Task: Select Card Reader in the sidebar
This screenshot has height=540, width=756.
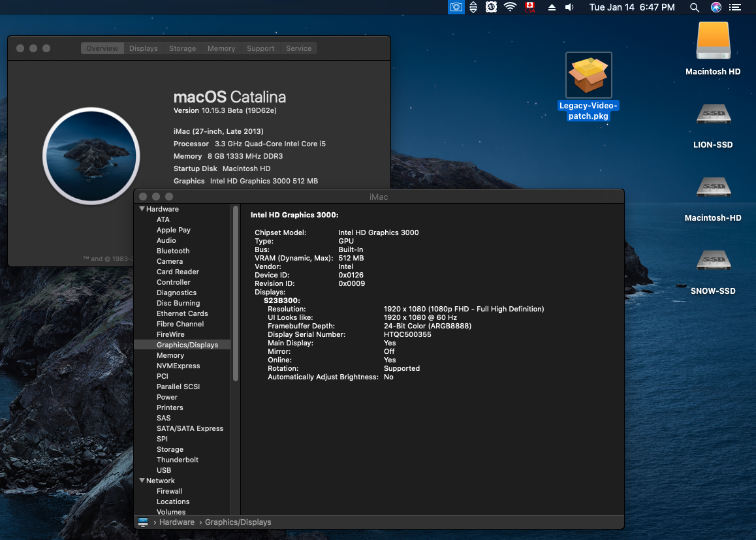Action: [178, 272]
